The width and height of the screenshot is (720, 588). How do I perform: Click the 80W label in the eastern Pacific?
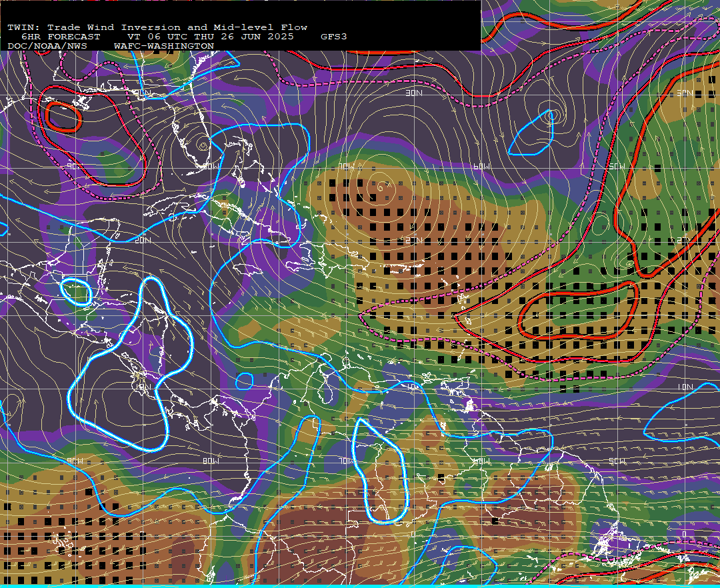coord(211,461)
